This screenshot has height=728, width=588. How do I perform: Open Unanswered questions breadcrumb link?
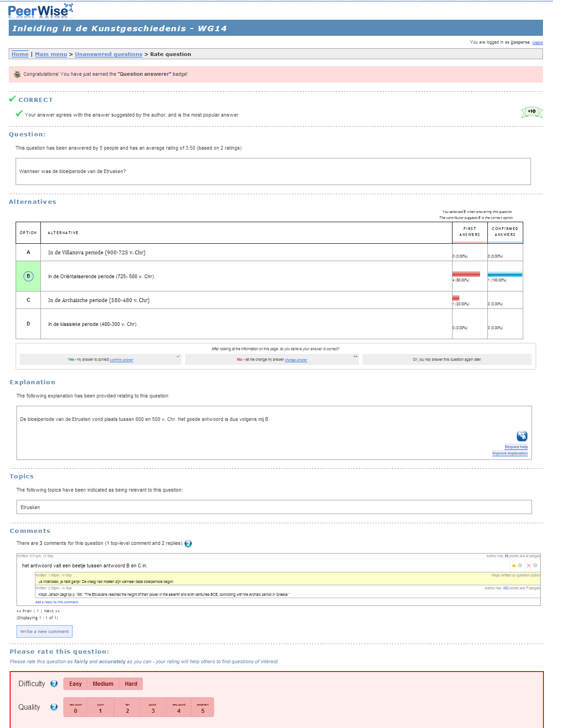tap(108, 54)
